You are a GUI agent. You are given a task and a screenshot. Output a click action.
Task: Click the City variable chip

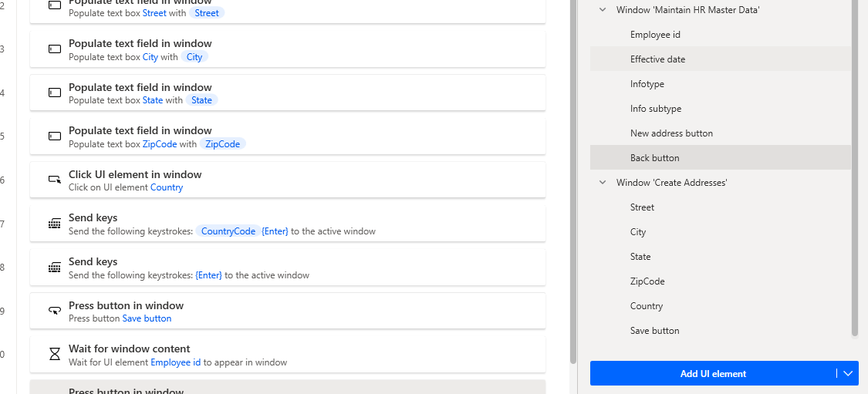click(x=194, y=56)
